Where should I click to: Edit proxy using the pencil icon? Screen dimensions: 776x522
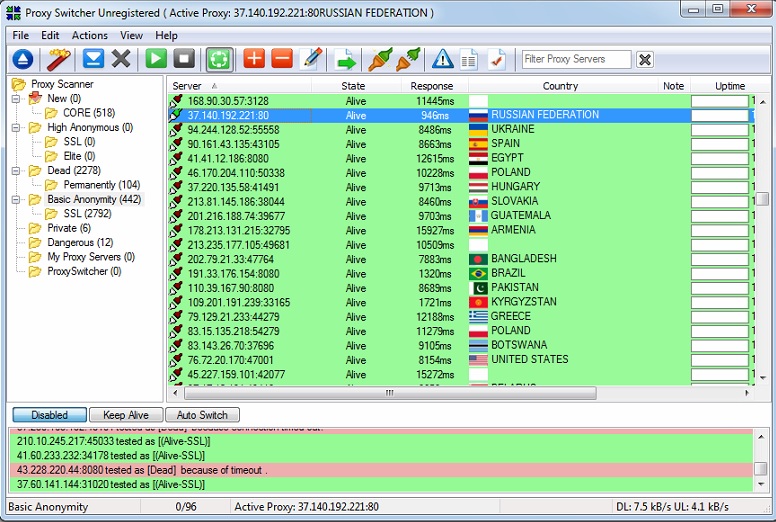[312, 59]
